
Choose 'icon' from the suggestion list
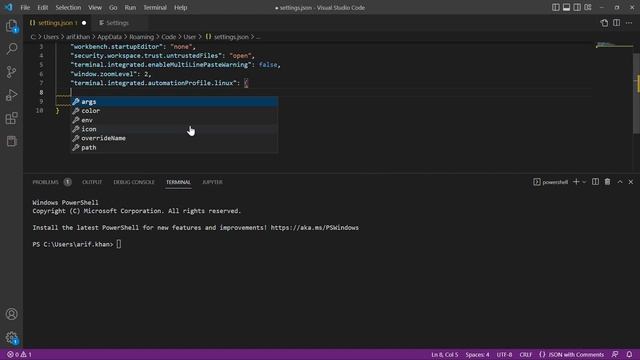175,129
